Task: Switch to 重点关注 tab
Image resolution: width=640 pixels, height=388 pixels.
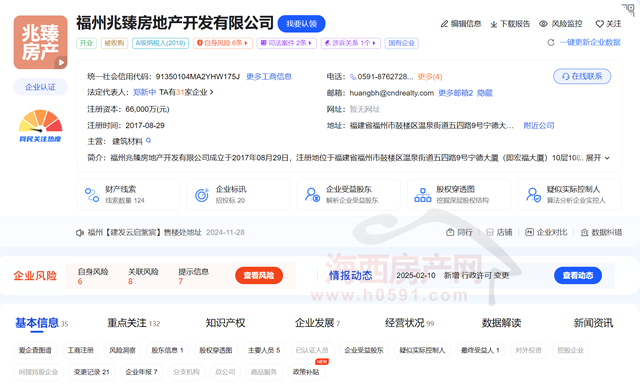Action: pos(133,323)
